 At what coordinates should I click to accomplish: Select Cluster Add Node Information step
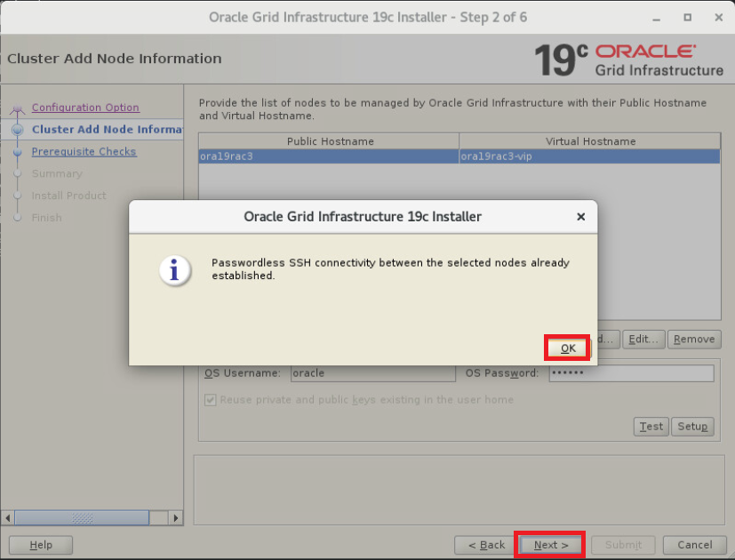(107, 130)
